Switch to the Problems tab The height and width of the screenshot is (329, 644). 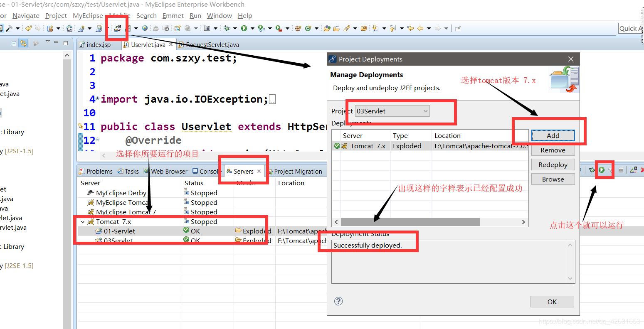click(96, 171)
